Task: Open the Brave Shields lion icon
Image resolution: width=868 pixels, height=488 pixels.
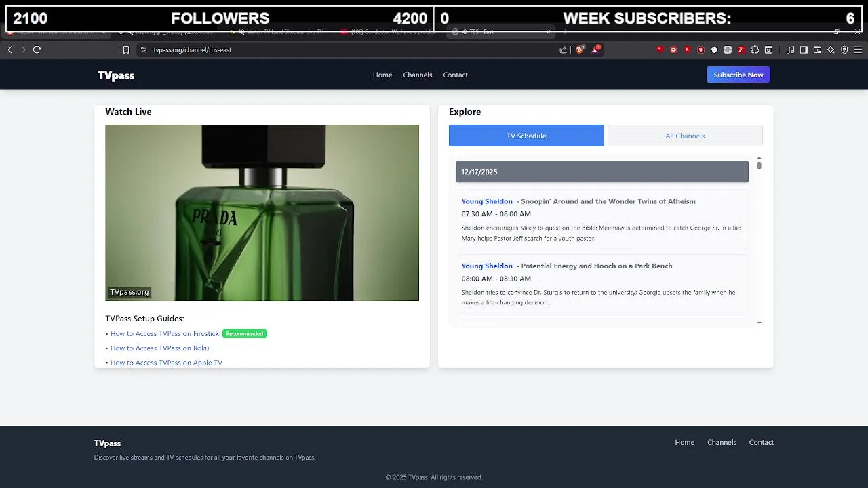Action: click(580, 49)
